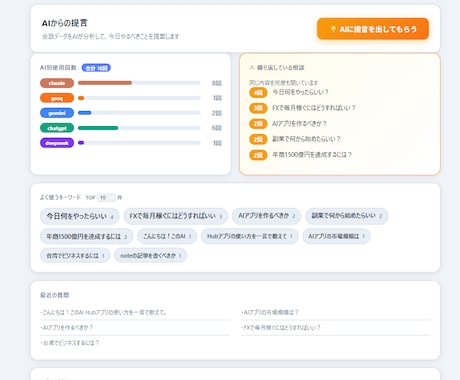Viewport: 460px width, 380px height.
Task: Click the claude usage progress bar
Action: (x=139, y=83)
